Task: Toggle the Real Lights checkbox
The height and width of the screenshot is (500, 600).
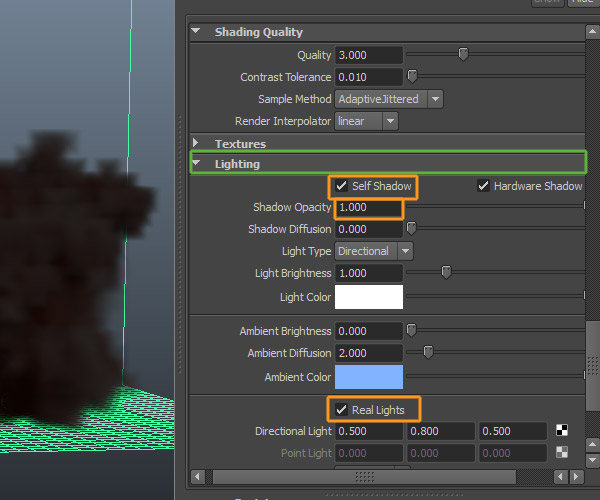Action: coord(341,410)
